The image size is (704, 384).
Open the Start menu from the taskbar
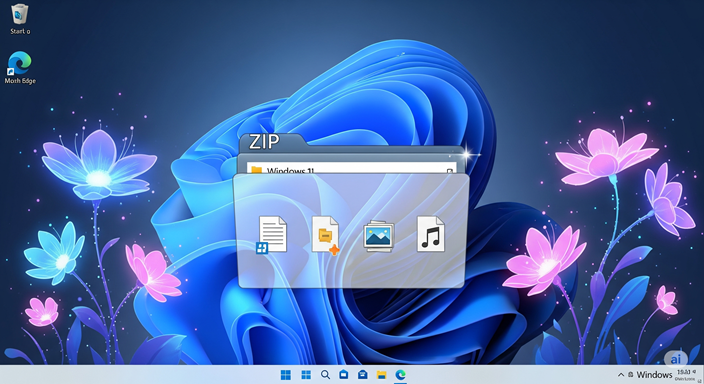click(286, 375)
